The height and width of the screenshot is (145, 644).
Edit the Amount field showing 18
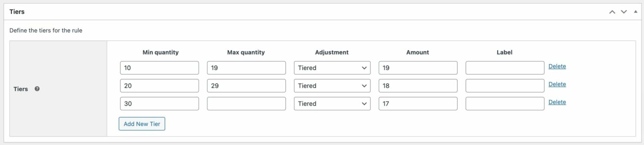(x=418, y=86)
